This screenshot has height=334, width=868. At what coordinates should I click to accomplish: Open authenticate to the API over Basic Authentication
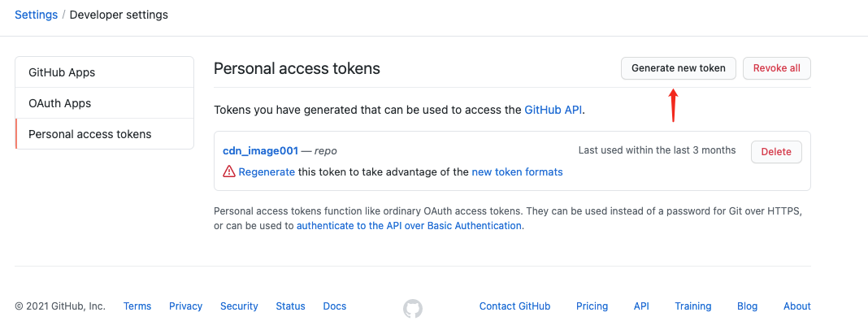[409, 226]
